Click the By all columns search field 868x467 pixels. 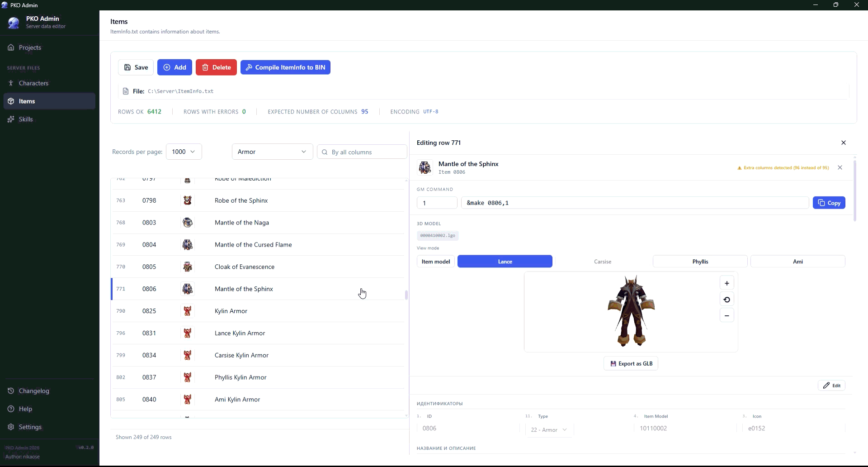click(366, 152)
